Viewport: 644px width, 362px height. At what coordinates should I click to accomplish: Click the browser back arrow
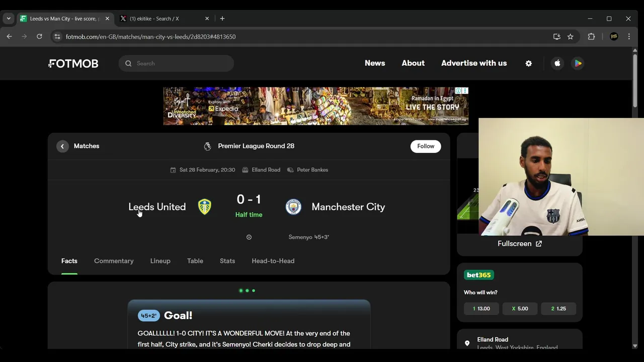coord(9,37)
